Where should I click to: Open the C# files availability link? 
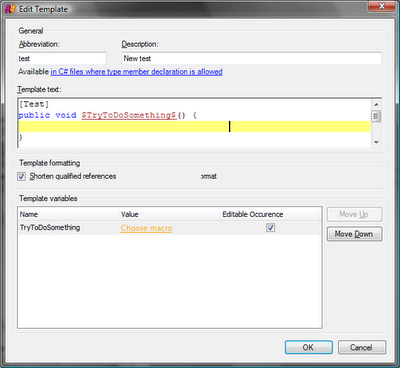136,72
